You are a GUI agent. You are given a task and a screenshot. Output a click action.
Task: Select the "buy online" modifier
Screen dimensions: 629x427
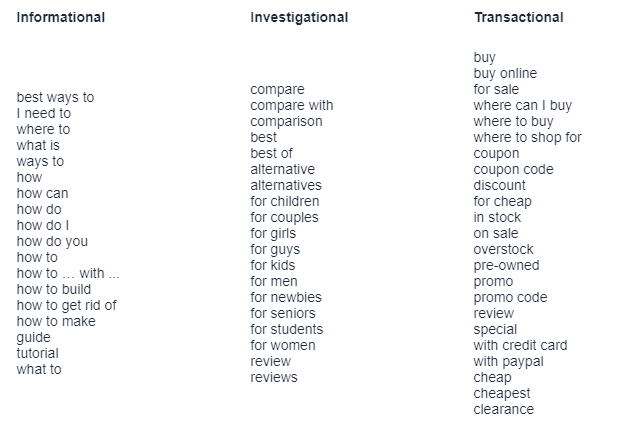point(505,73)
